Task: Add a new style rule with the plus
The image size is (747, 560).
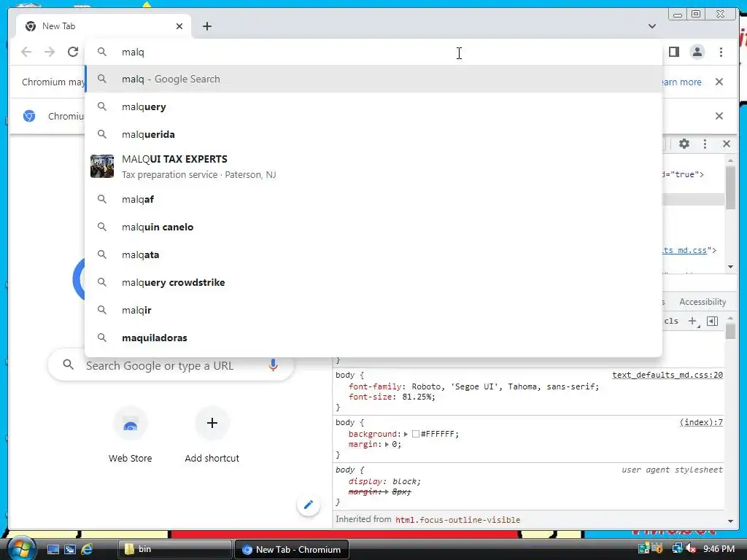Action: pos(694,322)
